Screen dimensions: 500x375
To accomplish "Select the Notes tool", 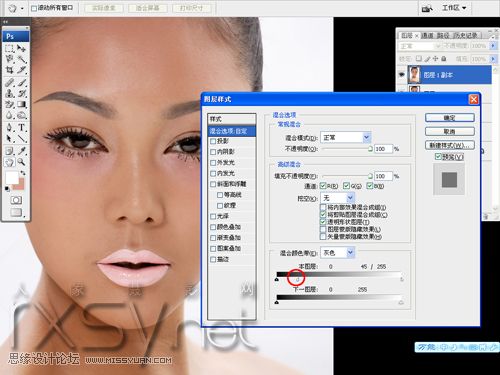I will tap(9, 151).
